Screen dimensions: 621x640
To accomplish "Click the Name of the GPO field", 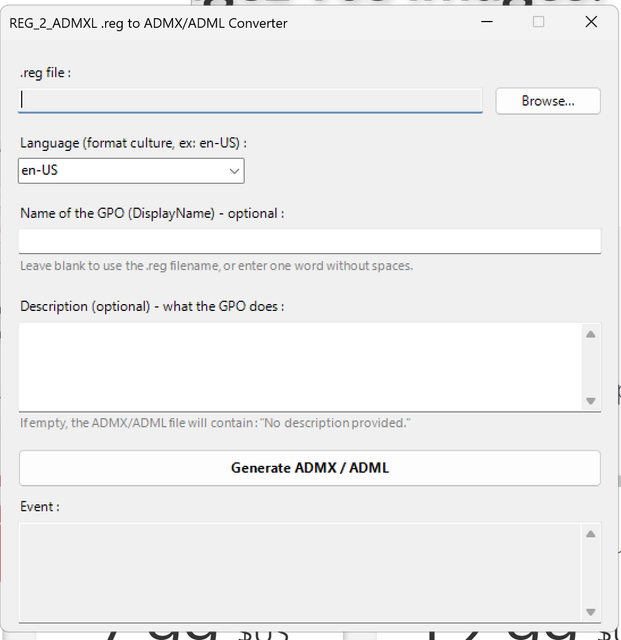I will (x=310, y=241).
